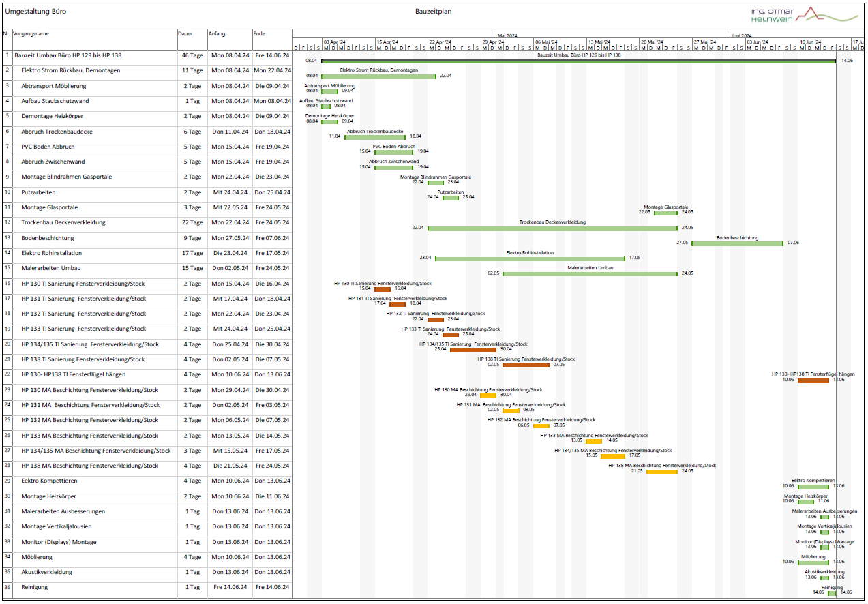Viewport: 868px width, 604px height.
Task: Click the green Gantt bar for Malerarbeiten Umbau
Action: pos(590,273)
